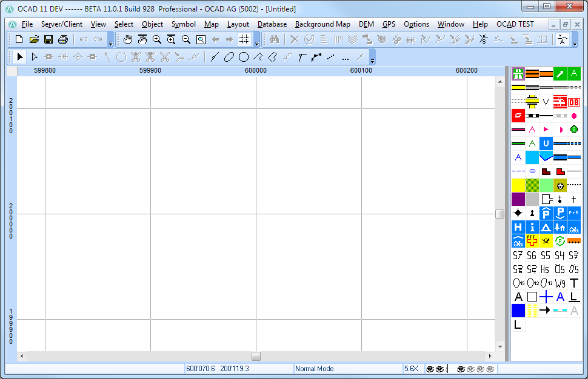Click the horizontal scrollbar thumb
Viewport: 588px width, 379px height.
point(256,356)
